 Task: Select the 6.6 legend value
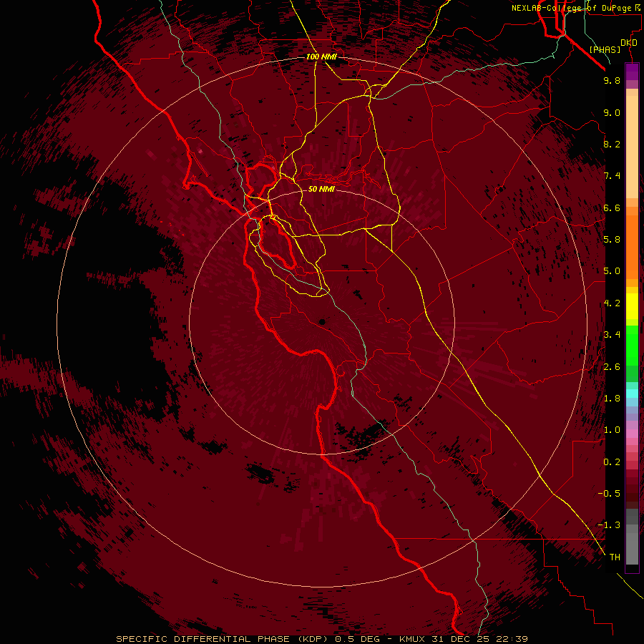[612, 208]
